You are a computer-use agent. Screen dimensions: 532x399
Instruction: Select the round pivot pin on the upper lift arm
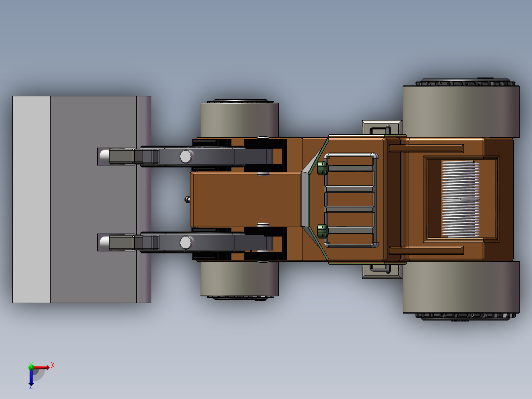click(186, 157)
